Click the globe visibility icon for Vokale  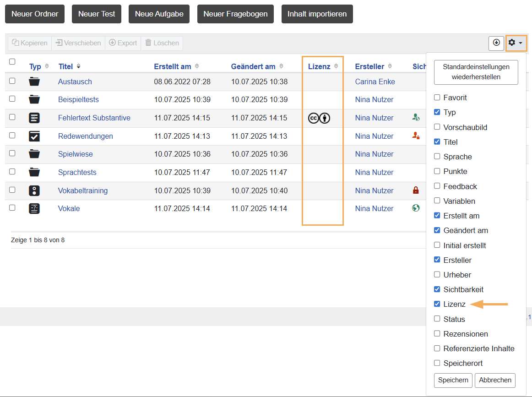tap(416, 208)
